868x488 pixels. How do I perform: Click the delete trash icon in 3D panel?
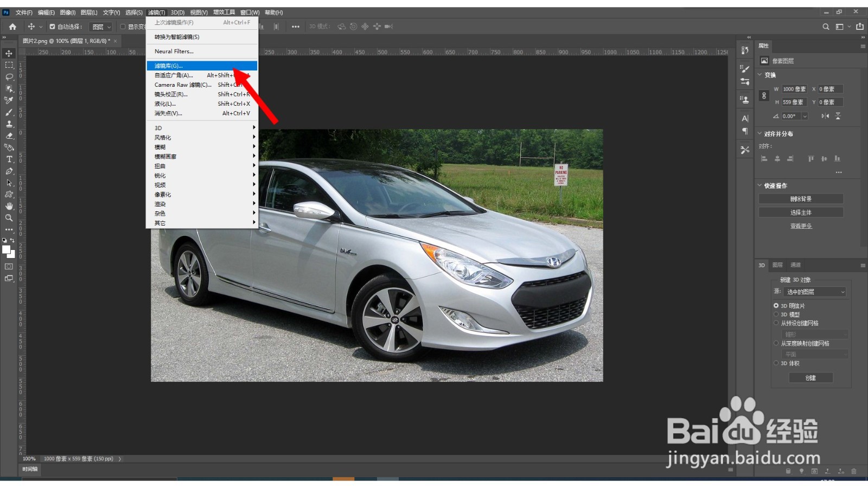point(853,471)
